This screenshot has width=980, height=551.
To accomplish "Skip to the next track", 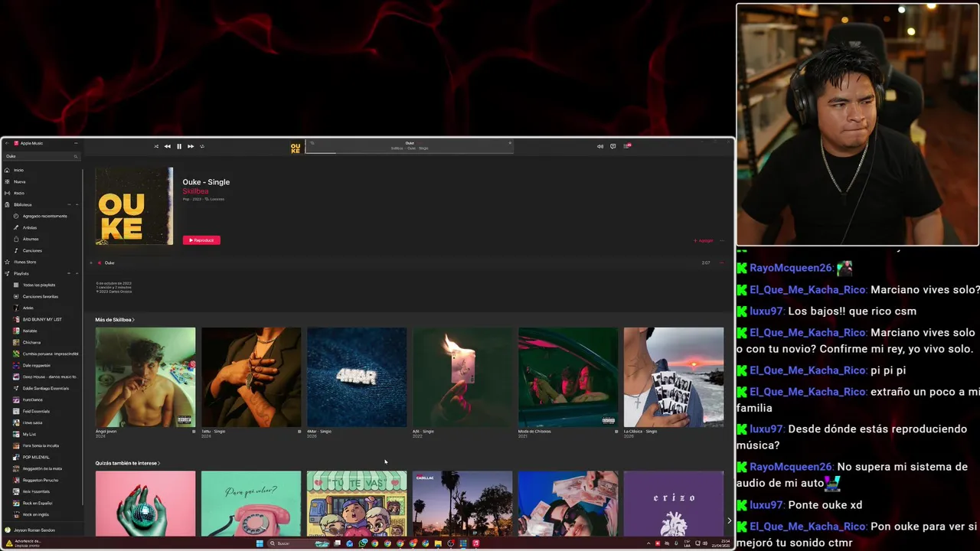I will [191, 146].
